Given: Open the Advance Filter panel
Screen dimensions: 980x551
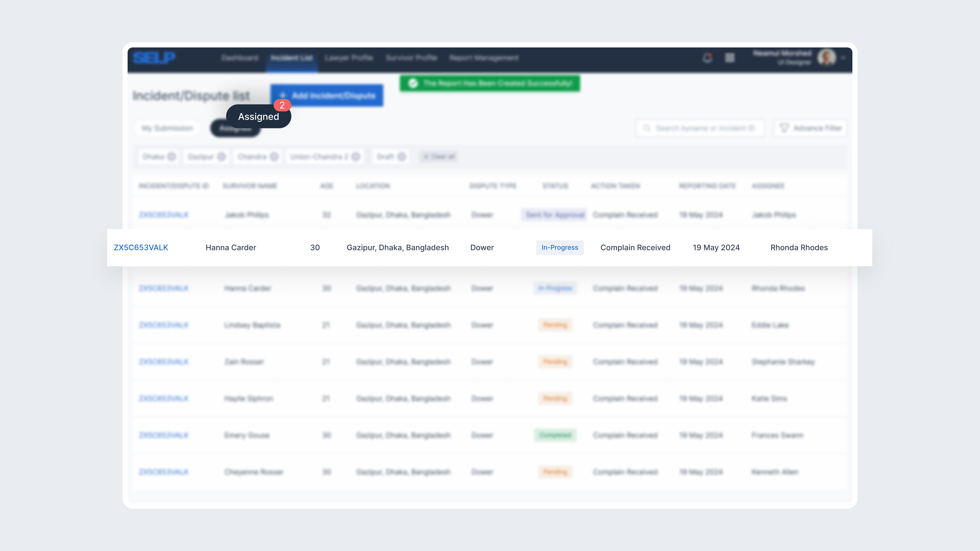Looking at the screenshot, I should coord(810,128).
